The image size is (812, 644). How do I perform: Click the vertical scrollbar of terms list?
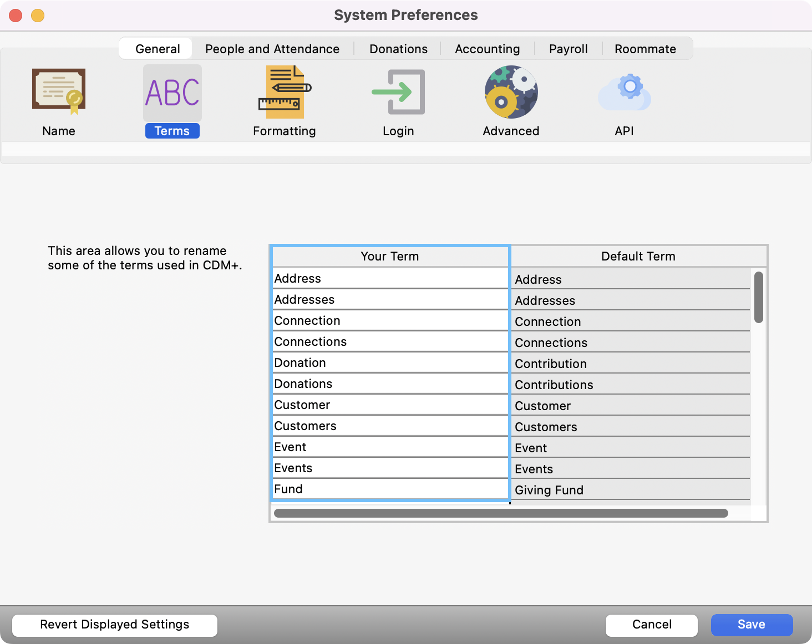point(758,298)
